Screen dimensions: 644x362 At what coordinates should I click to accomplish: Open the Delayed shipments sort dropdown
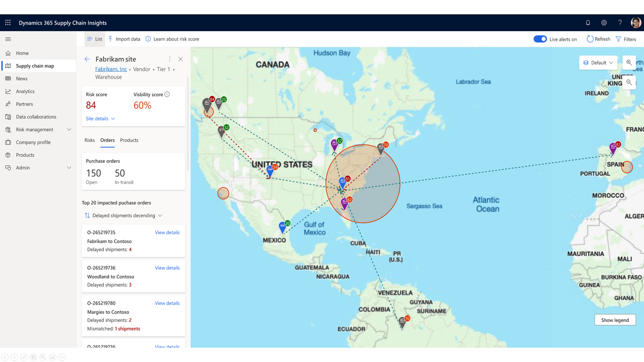pos(124,215)
